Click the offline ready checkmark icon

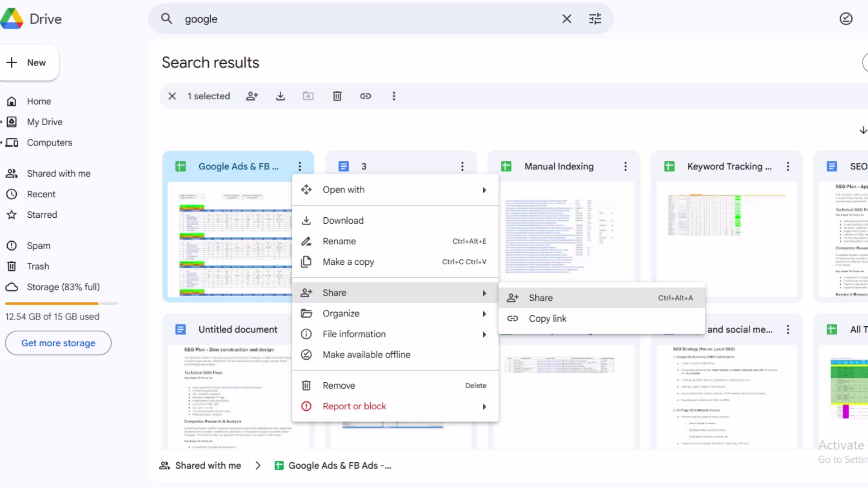[846, 19]
